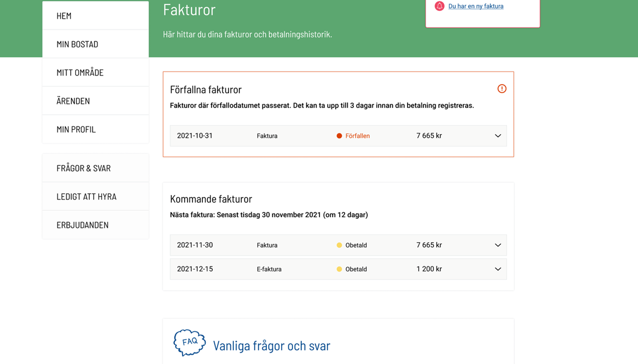Click the 7 665 kr overdue amount
The height and width of the screenshot is (364, 638).
pos(429,136)
